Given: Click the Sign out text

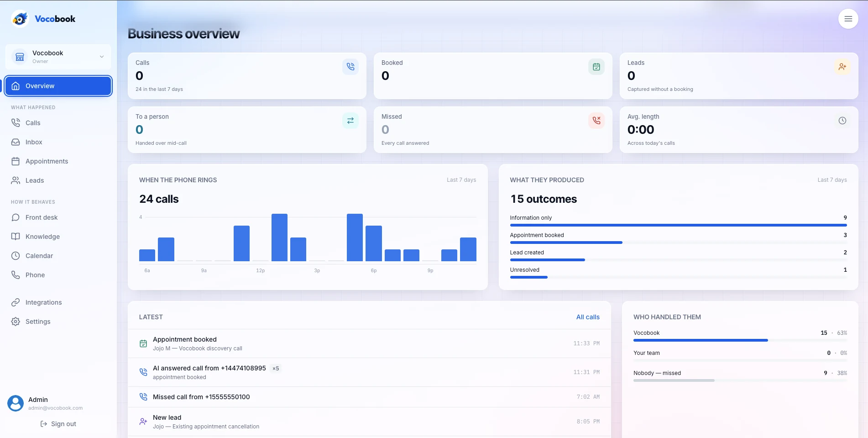Looking at the screenshot, I should tap(63, 424).
